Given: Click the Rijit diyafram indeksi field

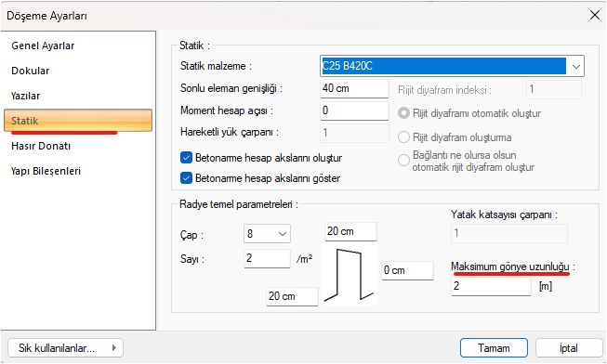Looking at the screenshot, I should pyautogui.click(x=554, y=89).
